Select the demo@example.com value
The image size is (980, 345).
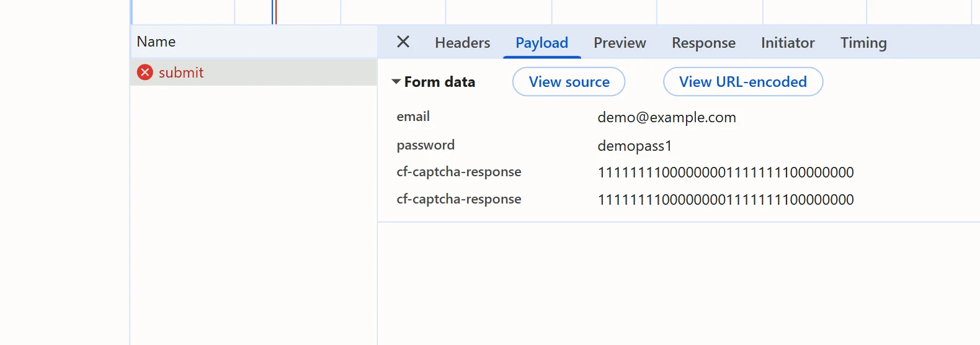[667, 117]
